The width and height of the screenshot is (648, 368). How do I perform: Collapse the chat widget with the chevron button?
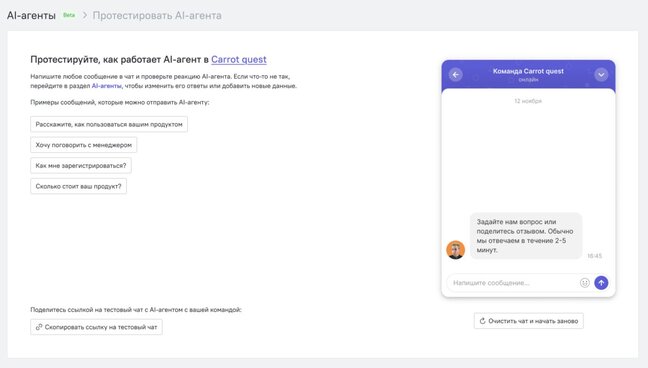(x=601, y=75)
